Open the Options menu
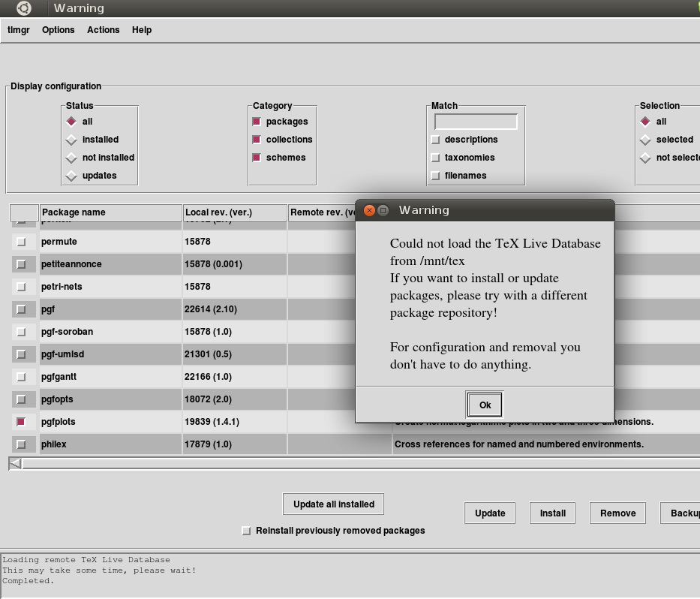 pyautogui.click(x=58, y=30)
